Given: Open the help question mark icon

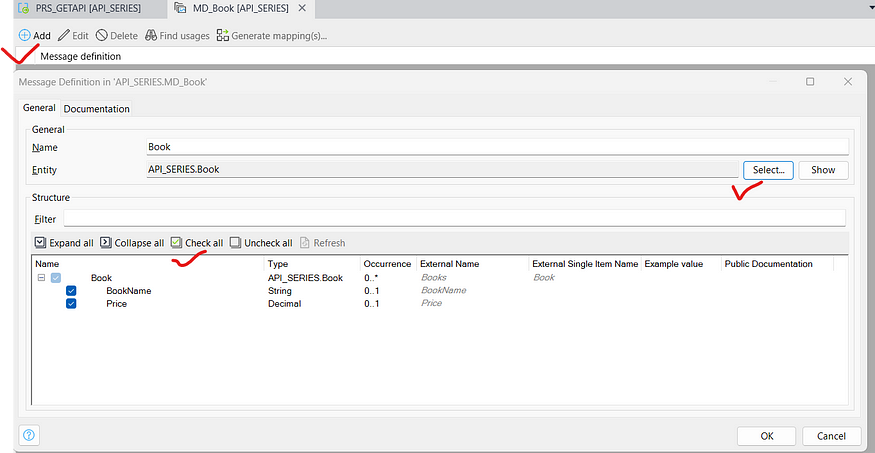Looking at the screenshot, I should [x=27, y=435].
